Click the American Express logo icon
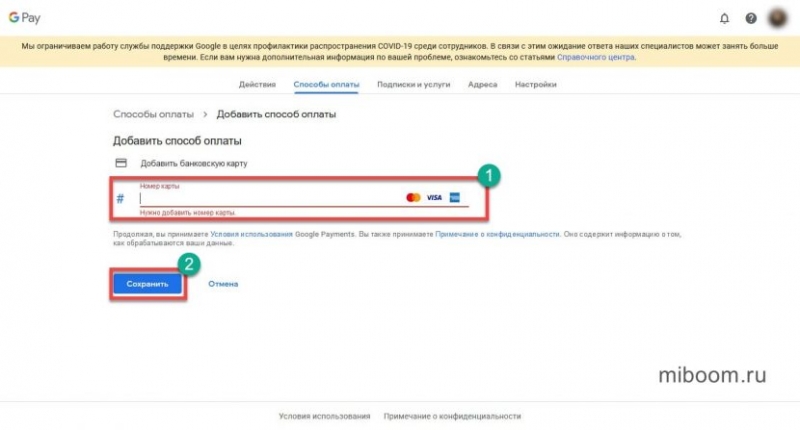Screen dimensions: 800x430 click(x=455, y=197)
